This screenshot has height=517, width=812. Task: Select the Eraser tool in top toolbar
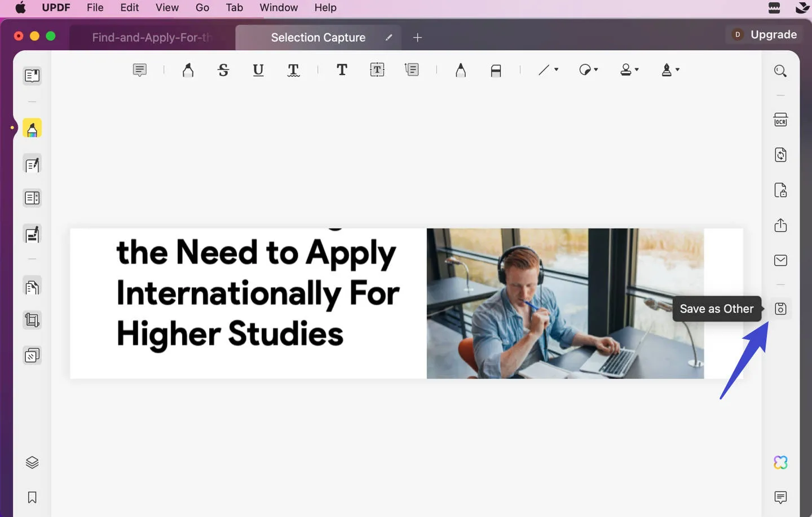496,69
